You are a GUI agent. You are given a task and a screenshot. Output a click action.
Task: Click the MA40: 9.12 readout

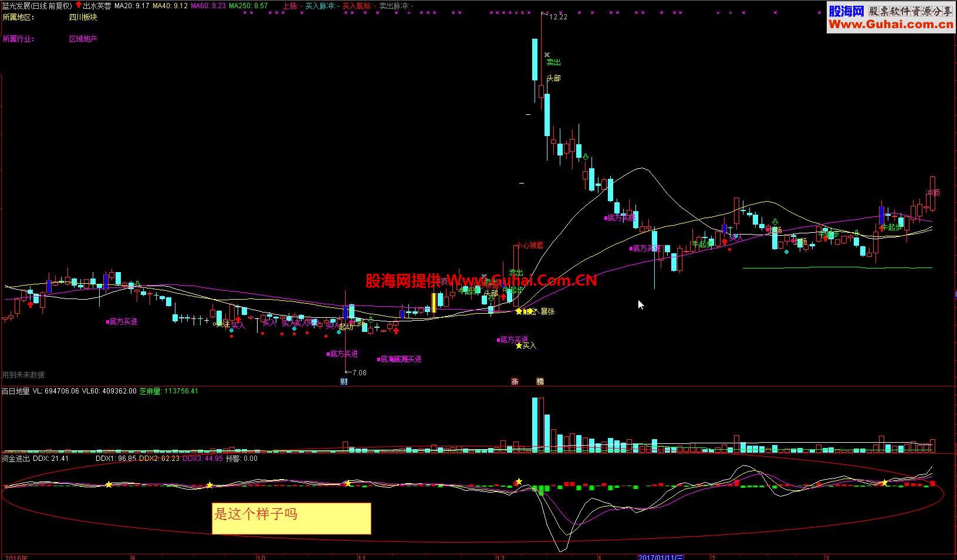(x=170, y=5)
